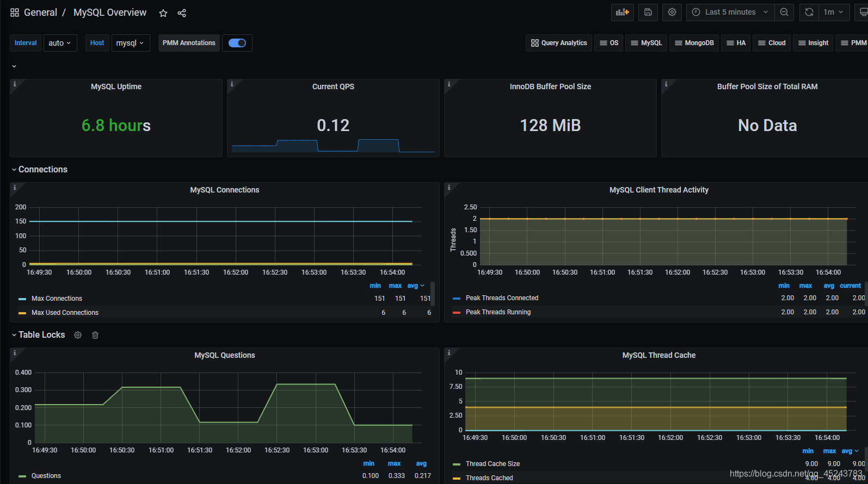Toggle Max Connections legend series
The width and height of the screenshot is (868, 484).
click(x=57, y=299)
